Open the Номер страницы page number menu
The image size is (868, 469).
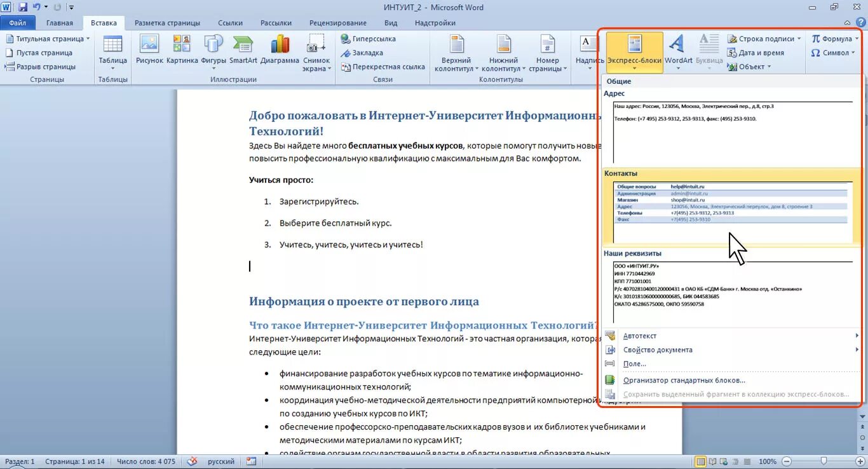(x=547, y=53)
